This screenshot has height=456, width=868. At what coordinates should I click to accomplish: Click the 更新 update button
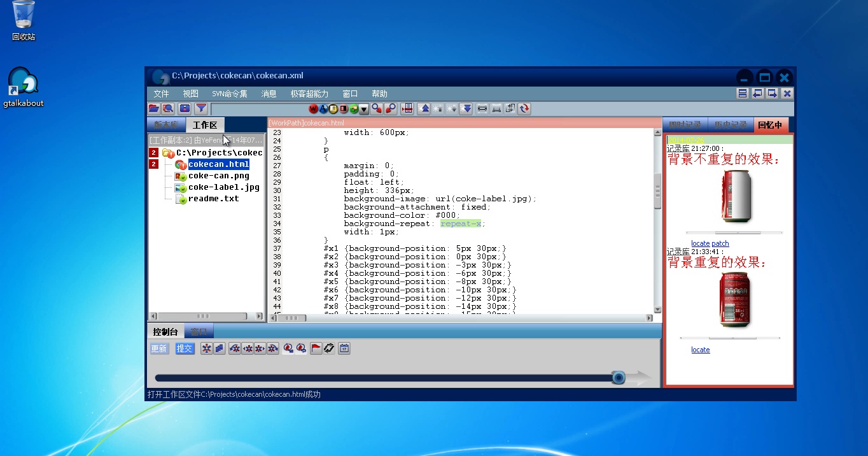point(159,348)
